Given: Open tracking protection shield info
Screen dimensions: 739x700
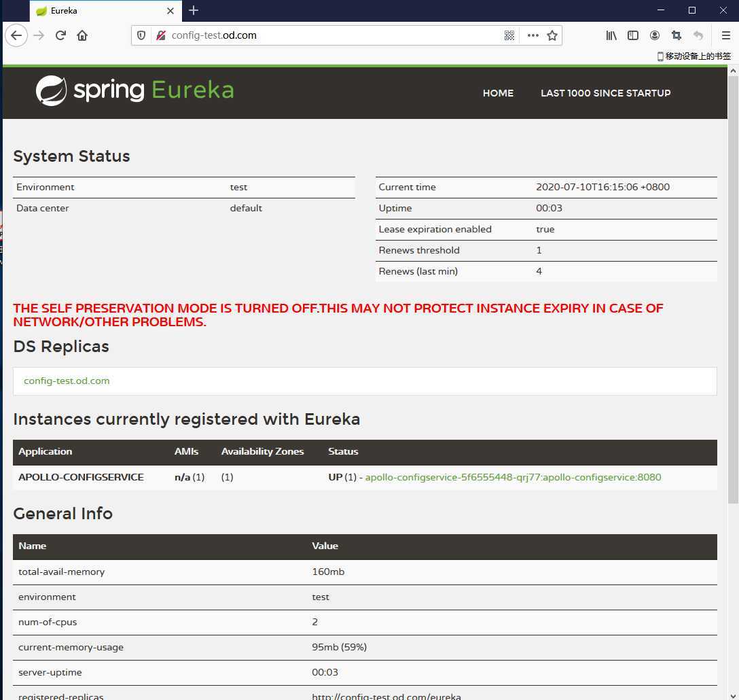Looking at the screenshot, I should pyautogui.click(x=141, y=35).
